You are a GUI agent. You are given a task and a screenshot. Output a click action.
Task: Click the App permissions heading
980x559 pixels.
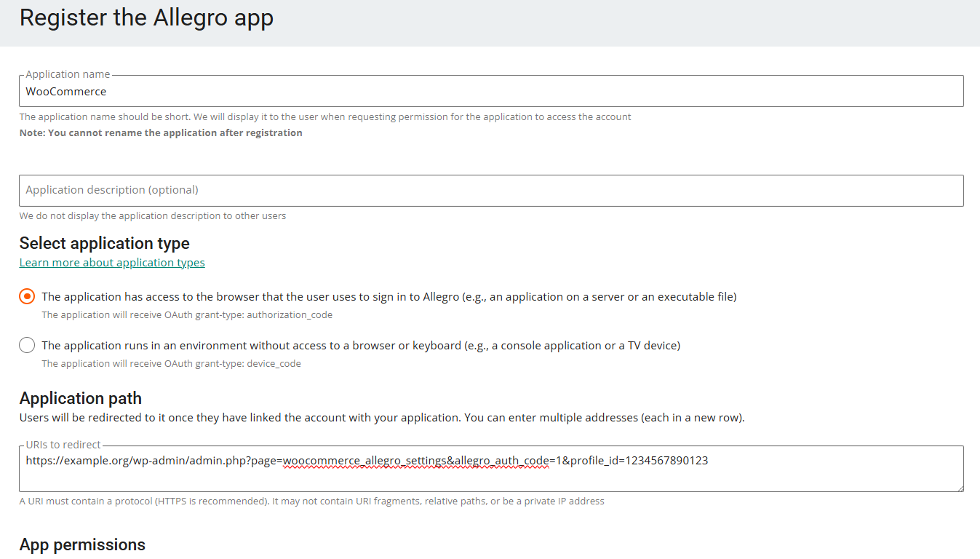82,544
